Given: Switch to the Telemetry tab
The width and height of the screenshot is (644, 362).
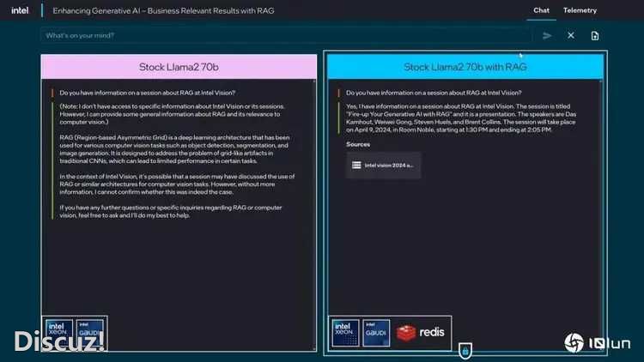Looking at the screenshot, I should point(580,10).
